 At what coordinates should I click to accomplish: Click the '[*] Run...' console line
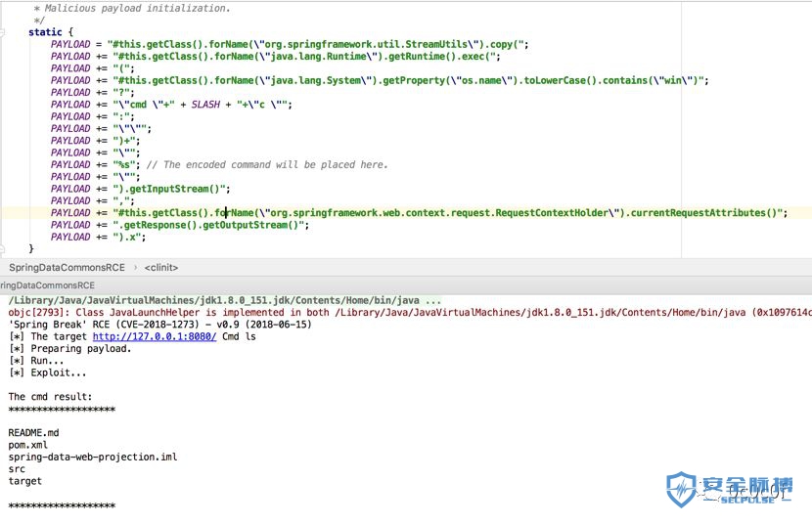[x=36, y=361]
